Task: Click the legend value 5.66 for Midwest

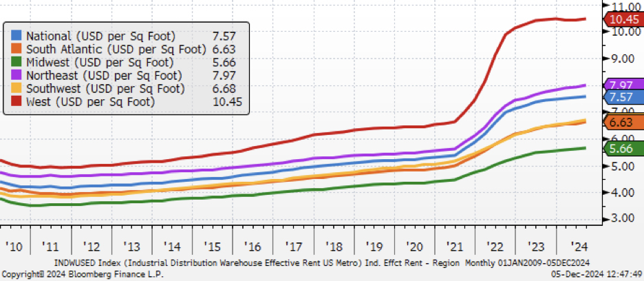Action: pos(224,63)
